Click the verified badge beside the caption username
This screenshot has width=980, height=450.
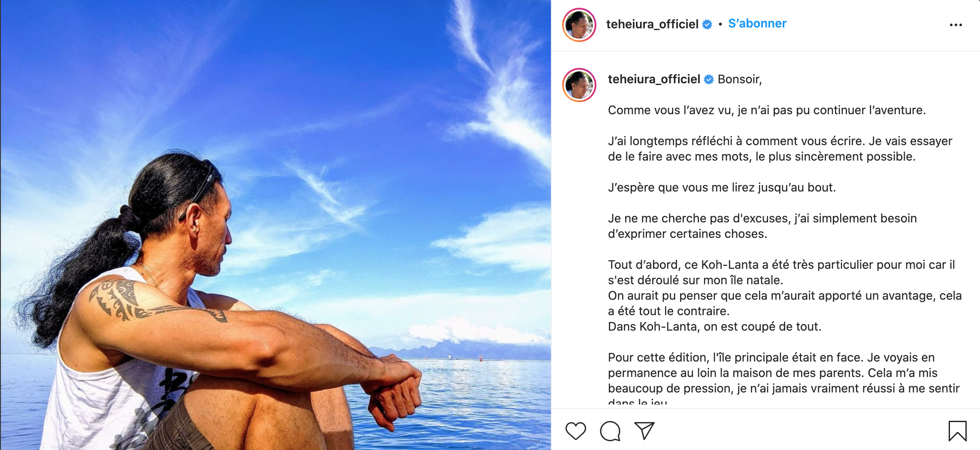tap(709, 79)
